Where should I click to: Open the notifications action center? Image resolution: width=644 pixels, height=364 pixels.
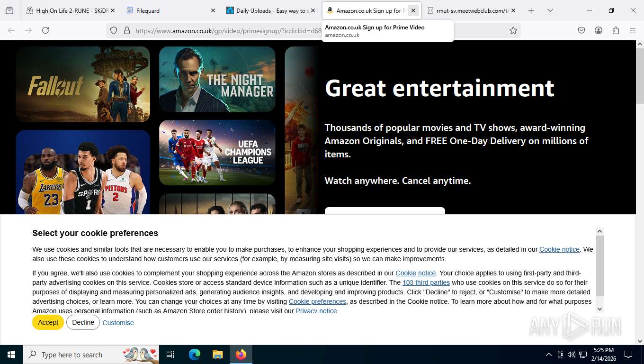point(628,355)
